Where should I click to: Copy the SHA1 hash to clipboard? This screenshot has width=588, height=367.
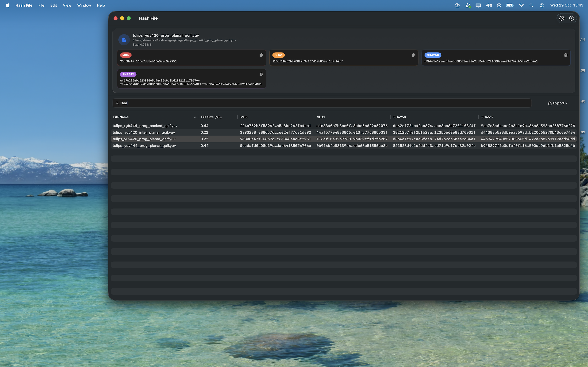[x=413, y=55]
